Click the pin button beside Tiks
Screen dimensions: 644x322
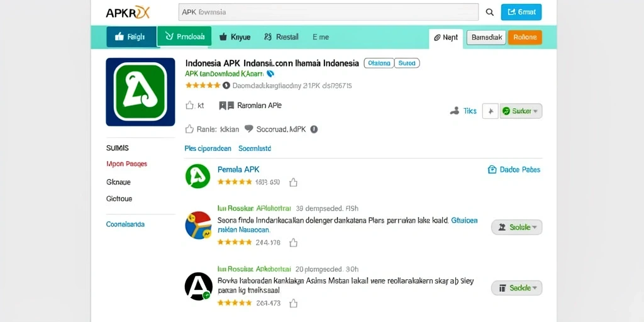coord(490,111)
